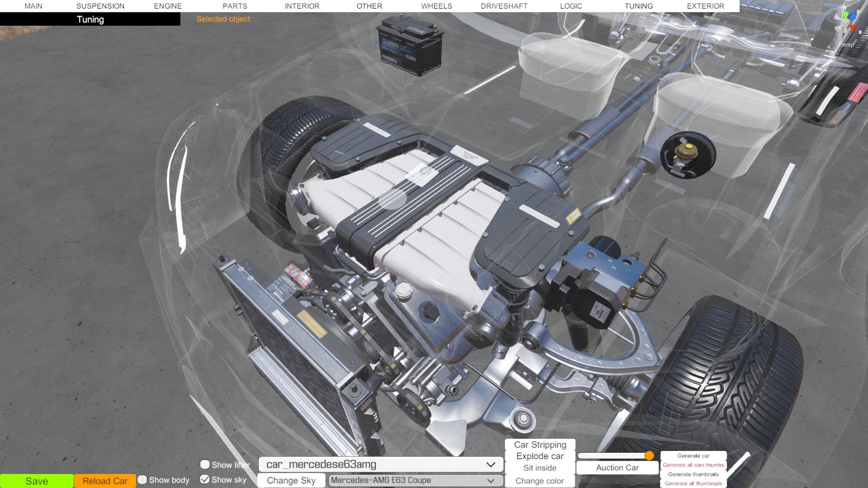
Task: Click the blue Z-axis cone on the gizmo
Action: pos(853,16)
